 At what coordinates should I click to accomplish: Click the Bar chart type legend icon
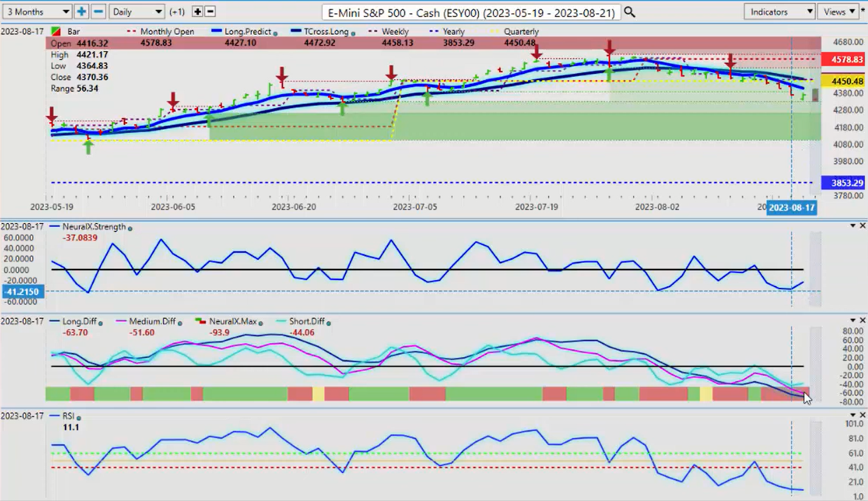tap(55, 32)
